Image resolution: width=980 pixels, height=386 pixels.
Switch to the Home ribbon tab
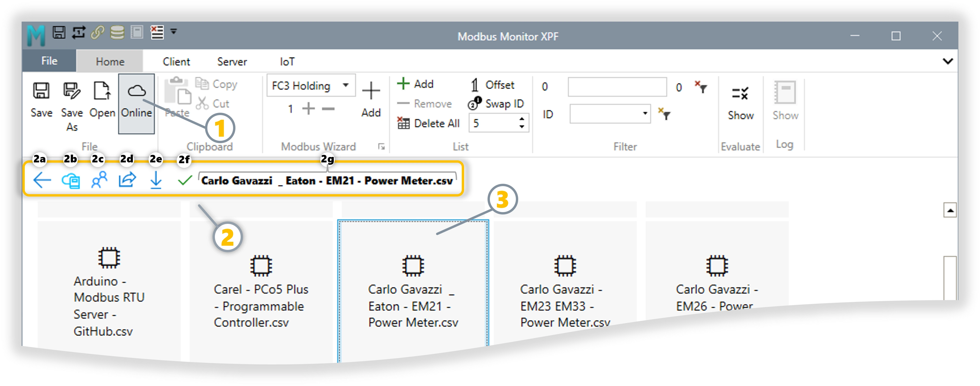click(x=110, y=61)
